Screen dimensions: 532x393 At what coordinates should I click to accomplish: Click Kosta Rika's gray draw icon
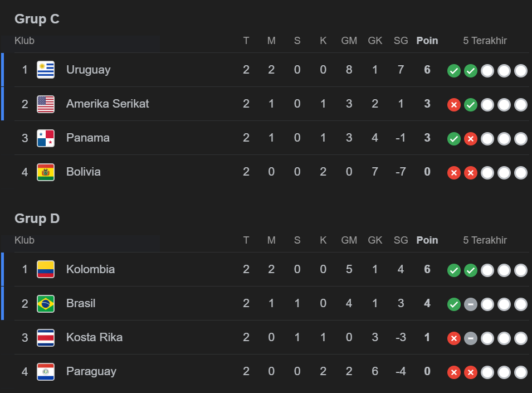pos(471,338)
